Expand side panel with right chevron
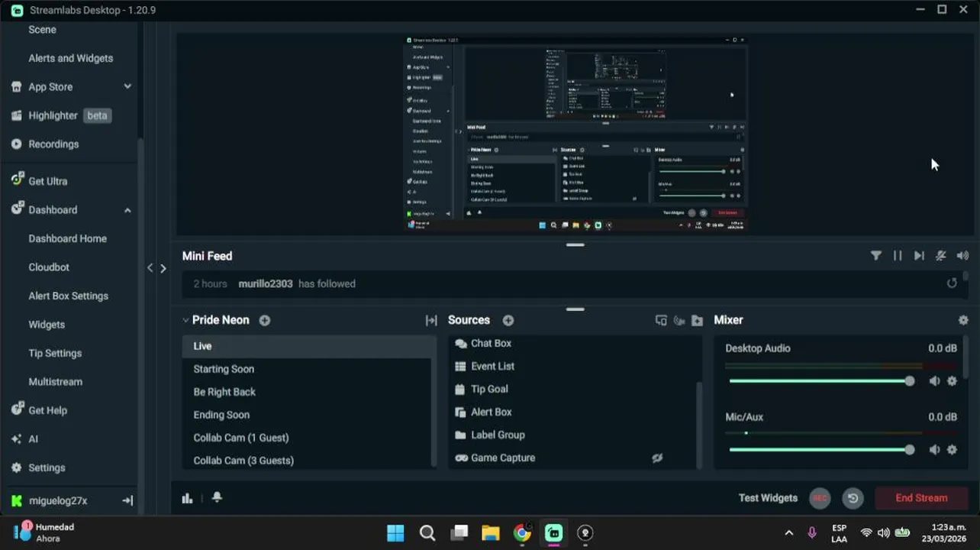The image size is (980, 550). [x=163, y=268]
